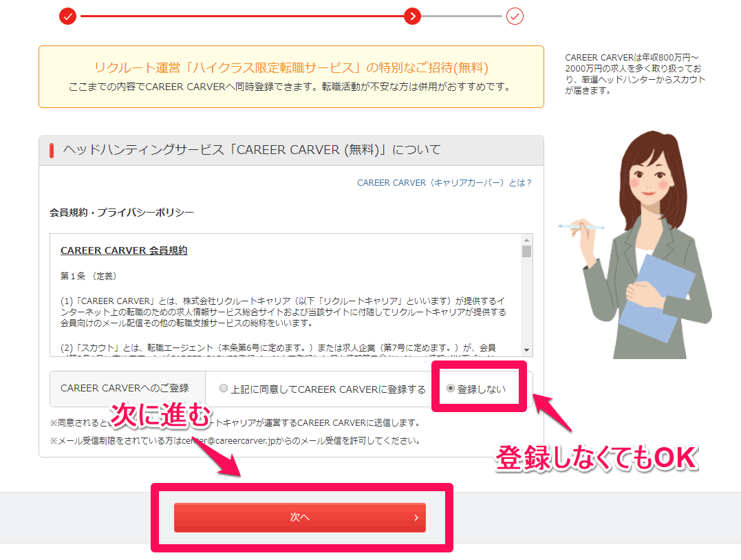
Task: Click the 会員規約・プライバシーポリシー label
Action: coord(122,213)
